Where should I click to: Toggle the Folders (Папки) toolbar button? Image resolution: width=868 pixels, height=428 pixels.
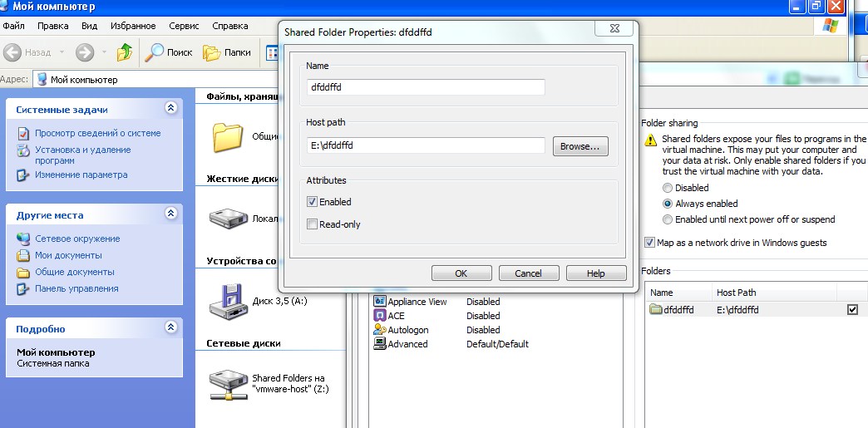[228, 52]
